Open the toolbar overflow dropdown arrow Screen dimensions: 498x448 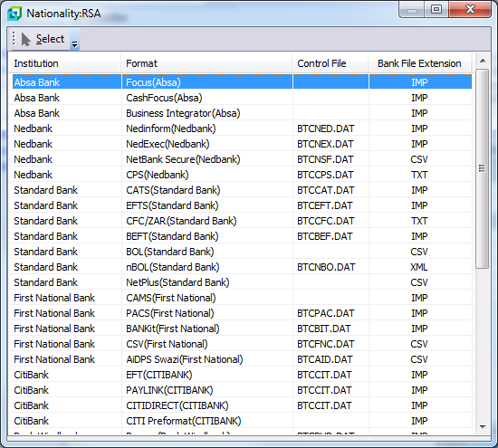[74, 40]
